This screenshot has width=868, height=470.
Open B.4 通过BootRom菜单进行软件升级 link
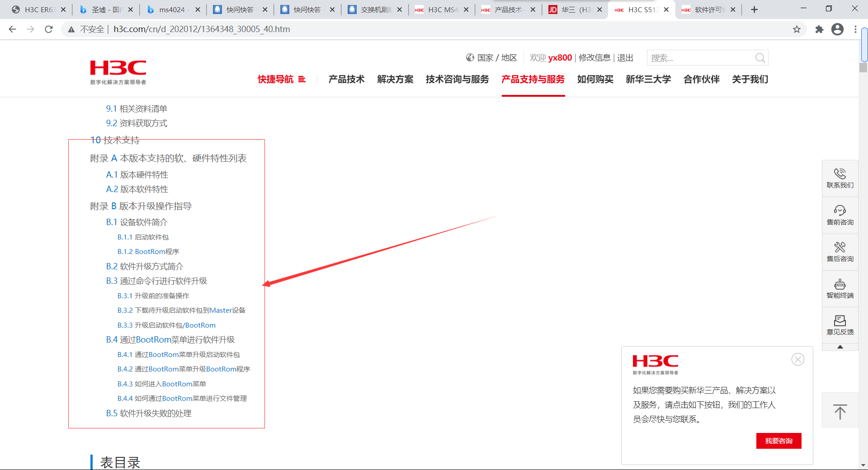point(170,339)
